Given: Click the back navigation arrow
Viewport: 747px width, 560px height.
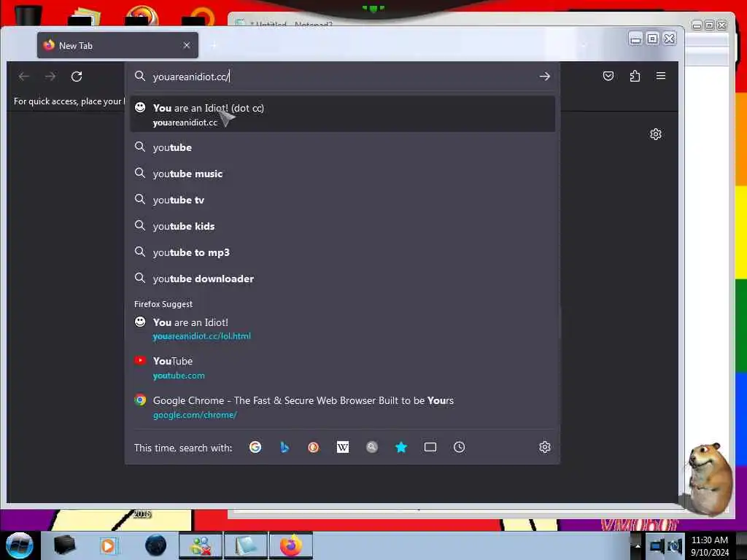Looking at the screenshot, I should [24, 76].
